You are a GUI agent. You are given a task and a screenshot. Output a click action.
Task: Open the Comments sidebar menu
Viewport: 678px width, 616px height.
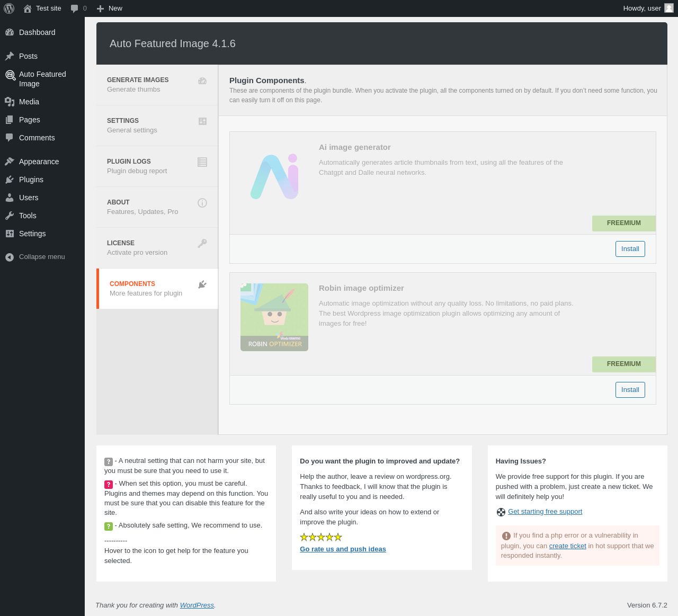point(42,138)
